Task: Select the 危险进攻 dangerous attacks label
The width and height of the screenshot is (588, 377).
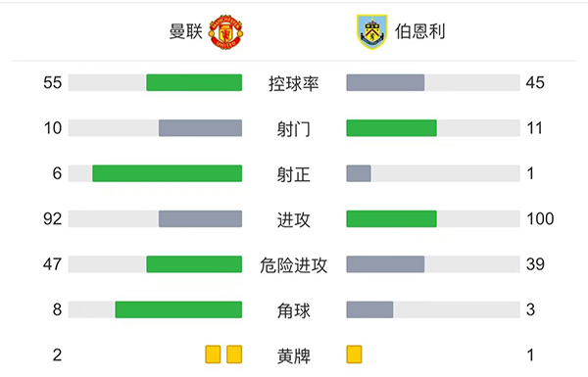Action: [x=294, y=265]
